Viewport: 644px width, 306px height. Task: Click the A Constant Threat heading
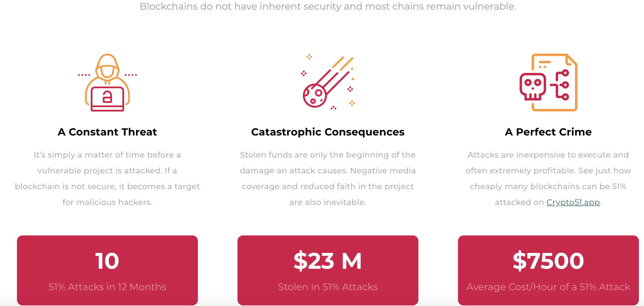(107, 132)
